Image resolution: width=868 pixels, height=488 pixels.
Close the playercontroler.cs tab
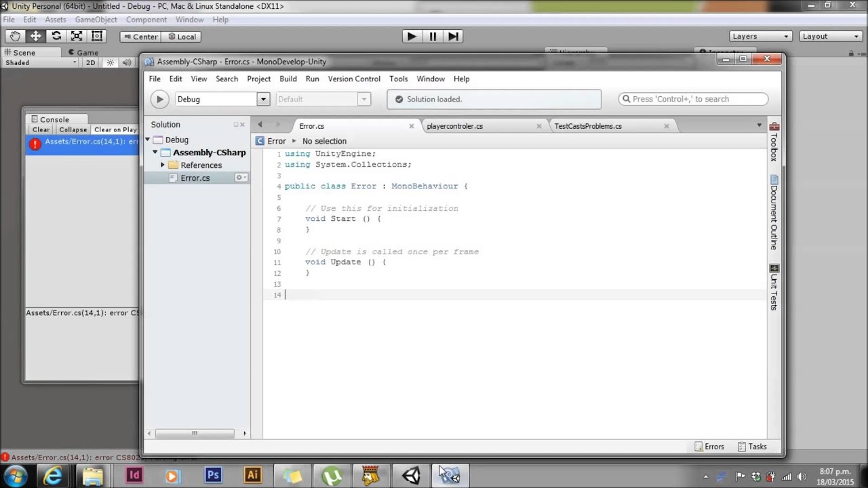tap(539, 126)
